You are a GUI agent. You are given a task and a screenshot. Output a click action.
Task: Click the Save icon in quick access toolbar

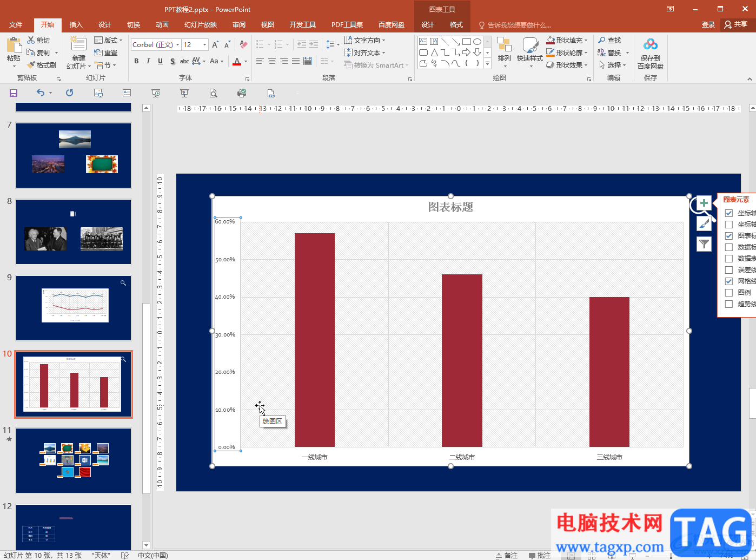click(x=14, y=93)
